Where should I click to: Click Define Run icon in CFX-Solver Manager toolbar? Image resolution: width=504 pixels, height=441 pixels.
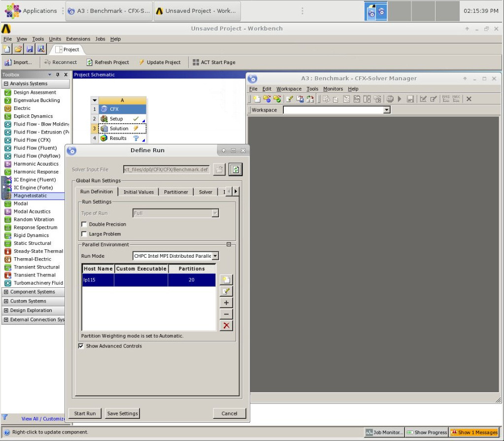(x=257, y=99)
